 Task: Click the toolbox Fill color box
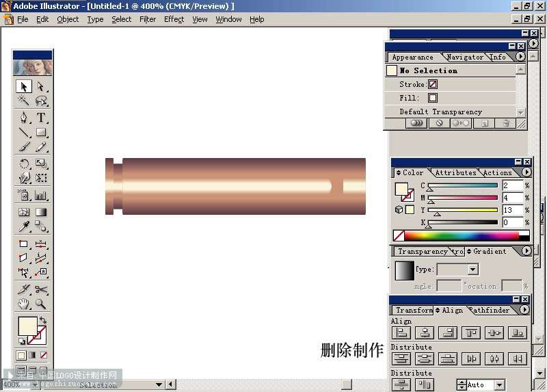(27, 326)
